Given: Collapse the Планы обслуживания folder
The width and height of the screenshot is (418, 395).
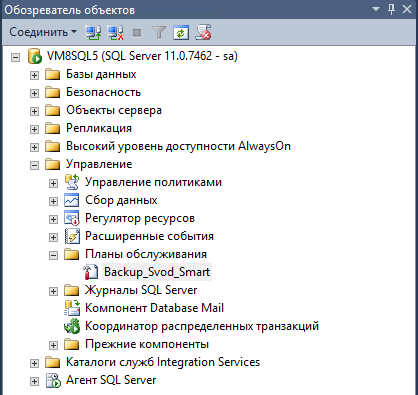Looking at the screenshot, I should coord(53,255).
